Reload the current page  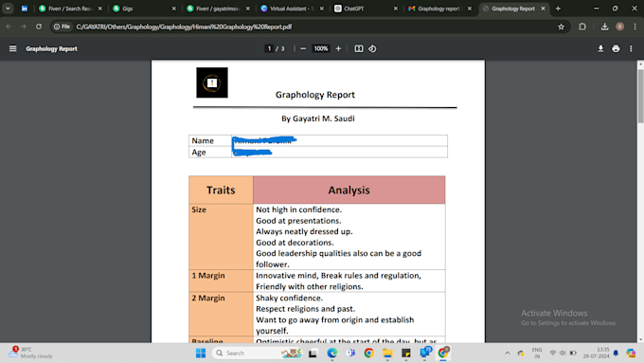point(39,27)
